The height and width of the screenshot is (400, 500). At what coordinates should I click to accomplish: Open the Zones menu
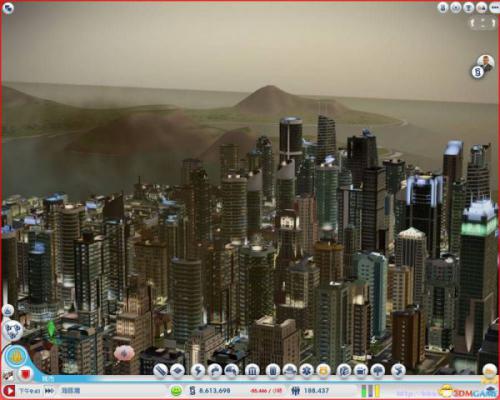tap(177, 370)
